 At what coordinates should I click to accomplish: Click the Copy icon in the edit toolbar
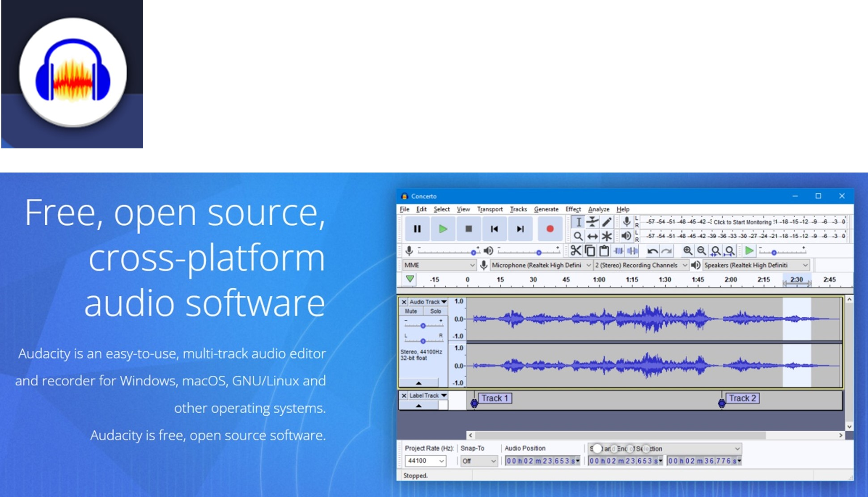[590, 251]
